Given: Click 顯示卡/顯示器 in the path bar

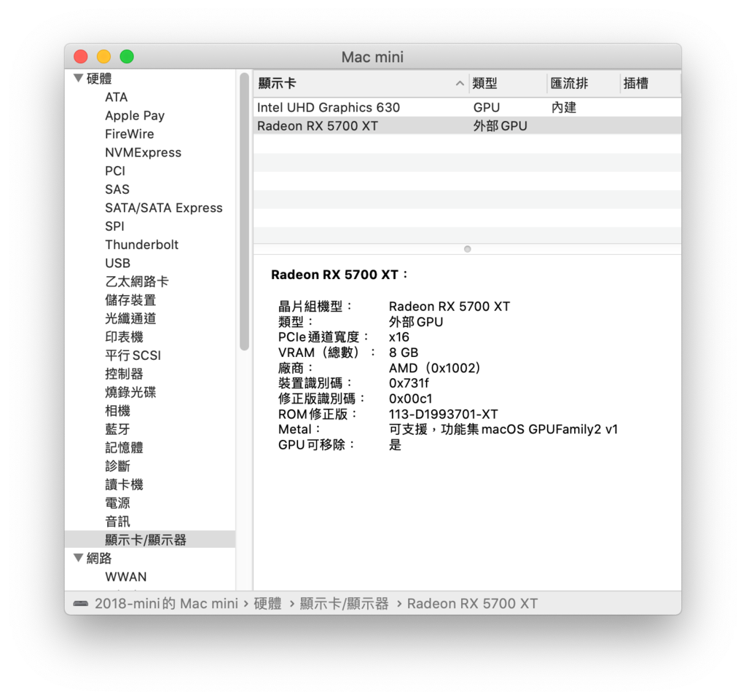Looking at the screenshot, I should point(344,603).
